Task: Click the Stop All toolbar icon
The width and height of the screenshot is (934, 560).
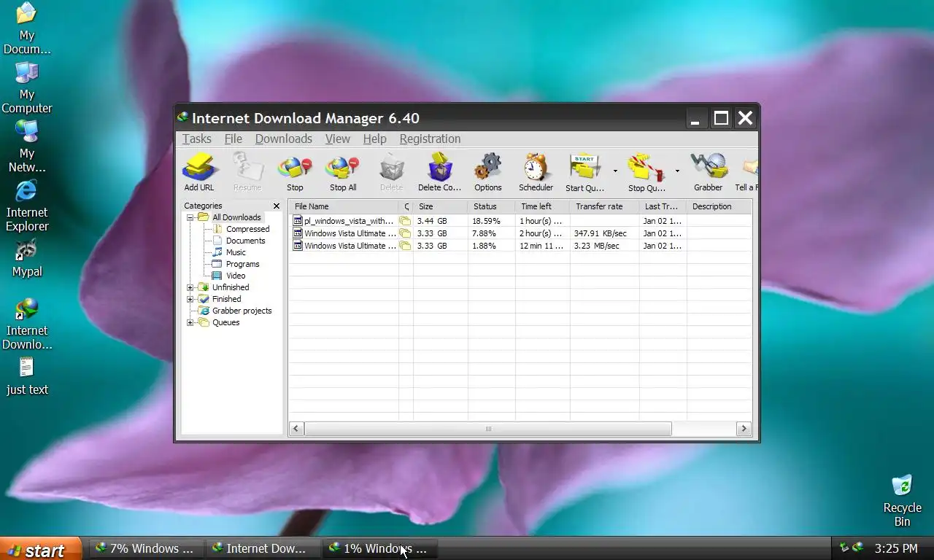Action: (x=343, y=172)
